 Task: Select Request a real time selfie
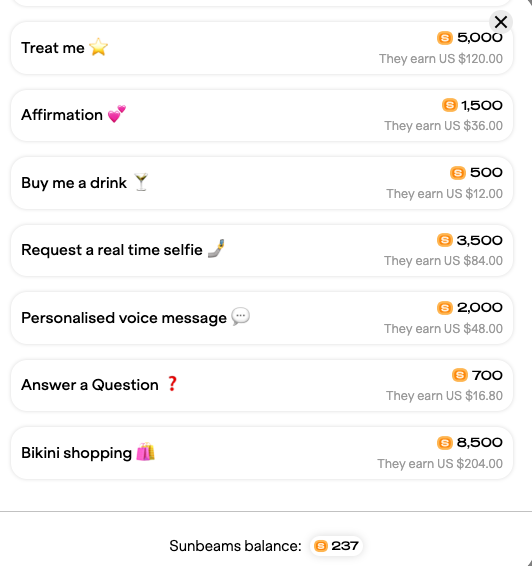click(x=262, y=250)
